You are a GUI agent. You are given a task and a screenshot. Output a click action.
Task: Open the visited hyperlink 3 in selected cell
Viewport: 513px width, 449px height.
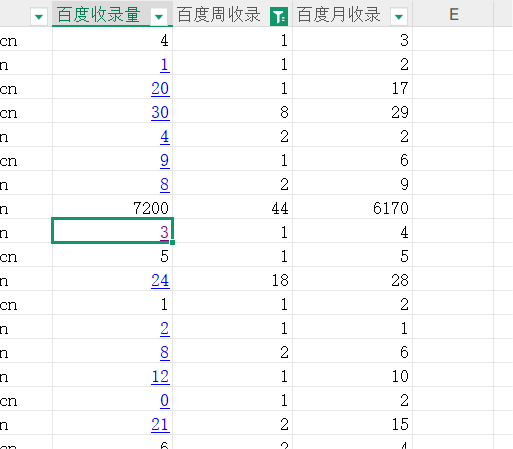pos(164,232)
